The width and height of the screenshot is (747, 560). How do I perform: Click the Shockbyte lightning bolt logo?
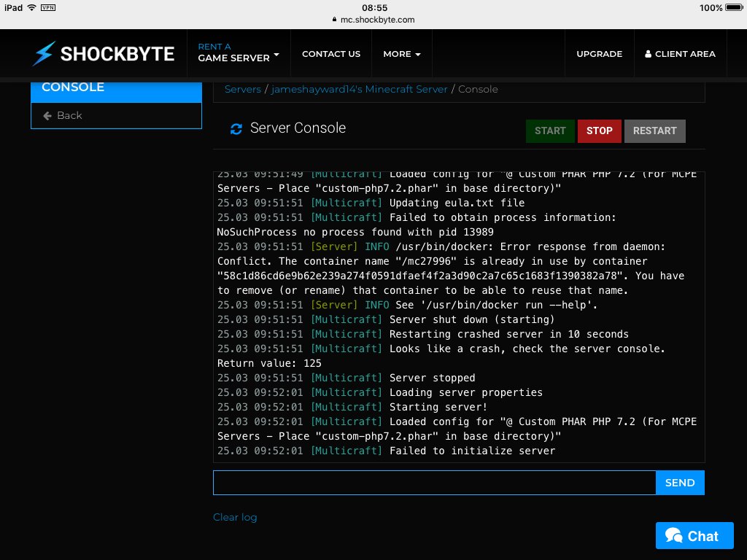coord(44,53)
